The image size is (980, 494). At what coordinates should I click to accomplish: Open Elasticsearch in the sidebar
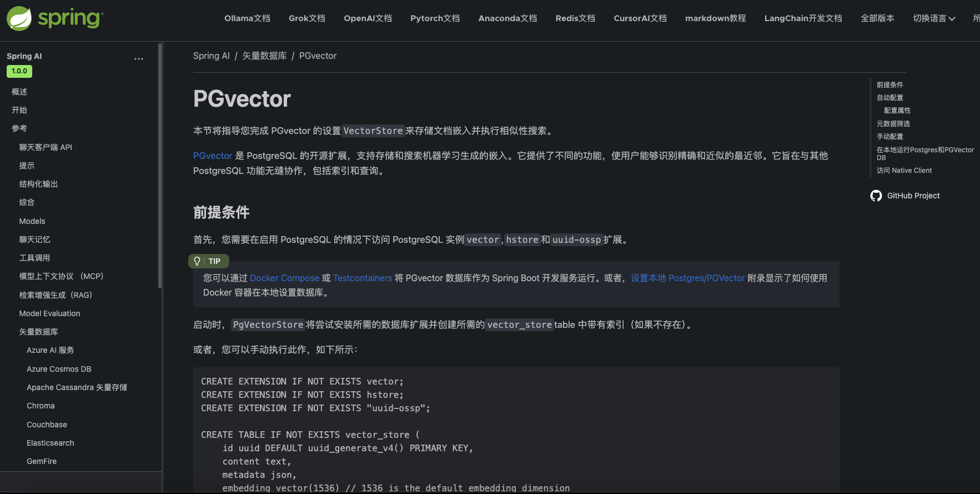tap(51, 443)
